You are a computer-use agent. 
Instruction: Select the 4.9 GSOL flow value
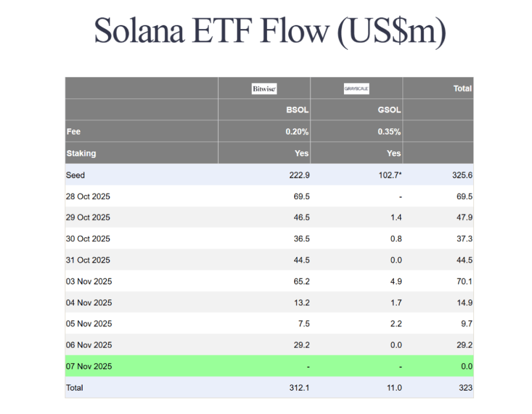point(396,282)
